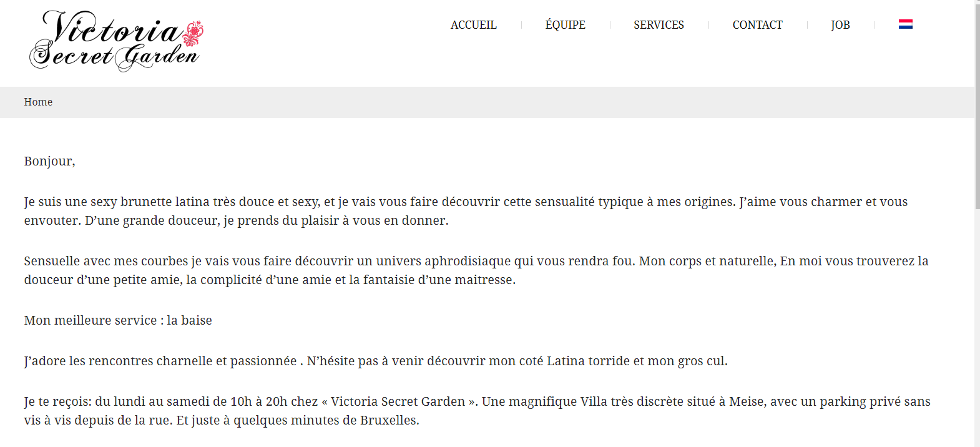Click the 'Bonjour,' greeting text
This screenshot has width=980, height=447.
[x=49, y=161]
